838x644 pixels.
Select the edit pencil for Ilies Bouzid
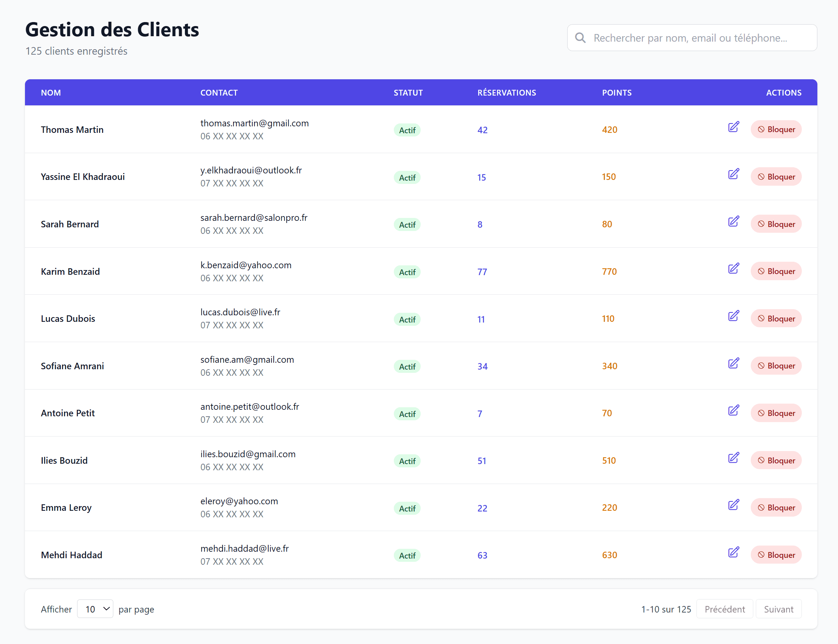733,458
